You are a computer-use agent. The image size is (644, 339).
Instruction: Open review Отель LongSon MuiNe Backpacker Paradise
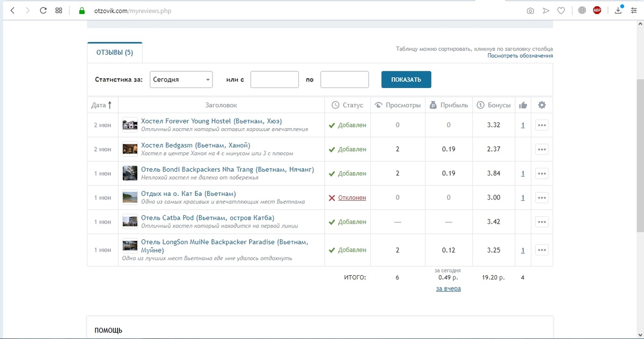(224, 246)
